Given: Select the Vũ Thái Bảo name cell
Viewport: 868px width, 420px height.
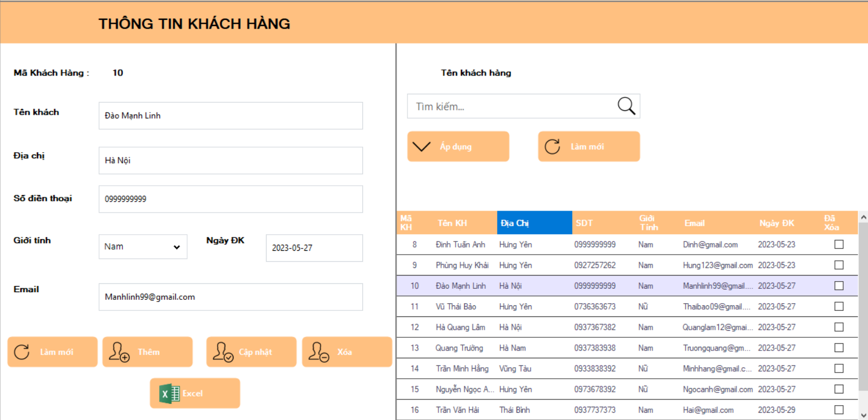Looking at the screenshot, I should tap(456, 306).
